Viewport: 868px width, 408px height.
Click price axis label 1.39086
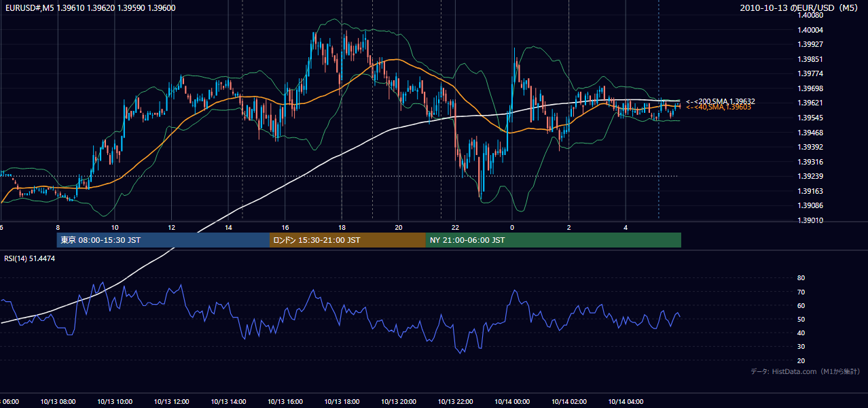click(x=810, y=205)
